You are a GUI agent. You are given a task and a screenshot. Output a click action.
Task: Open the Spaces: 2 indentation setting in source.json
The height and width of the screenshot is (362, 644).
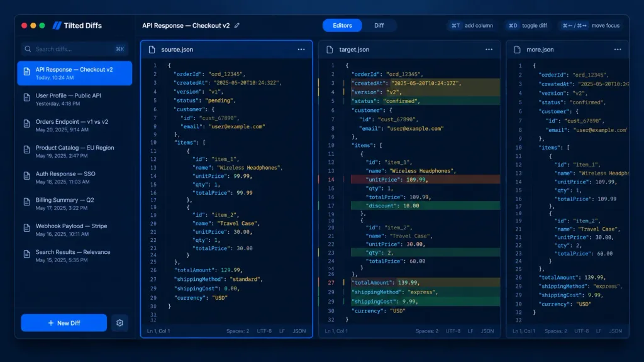pyautogui.click(x=238, y=331)
